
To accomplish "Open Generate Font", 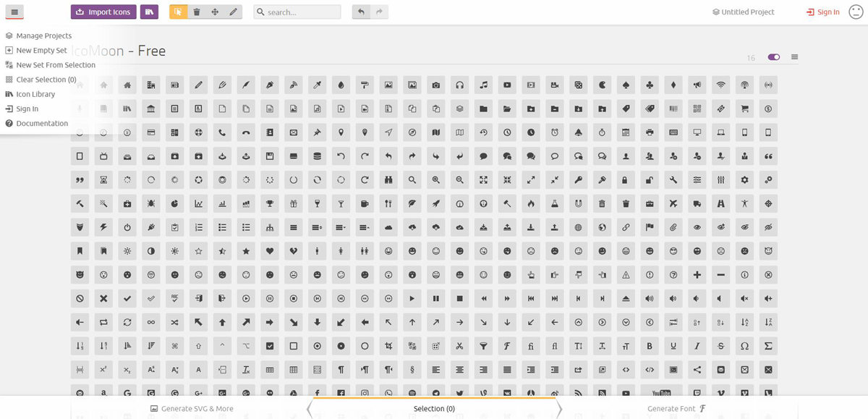I will click(x=677, y=408).
